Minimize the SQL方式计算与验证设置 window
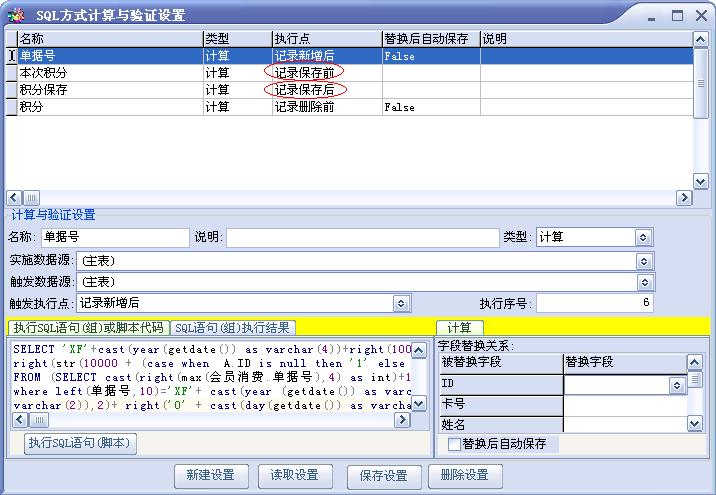This screenshot has height=495, width=716. pos(651,17)
